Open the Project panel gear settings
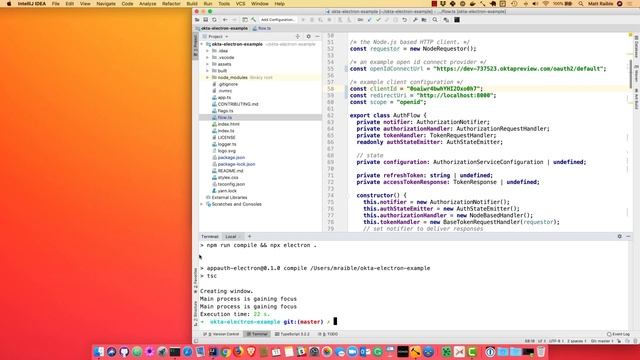The width and height of the screenshot is (640, 360). [x=309, y=37]
